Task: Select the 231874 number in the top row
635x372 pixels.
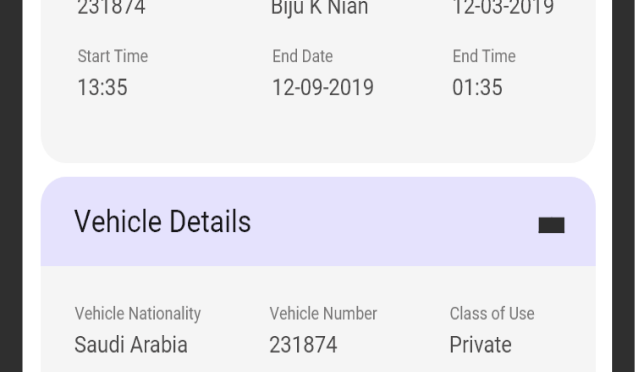Action: coord(111,7)
